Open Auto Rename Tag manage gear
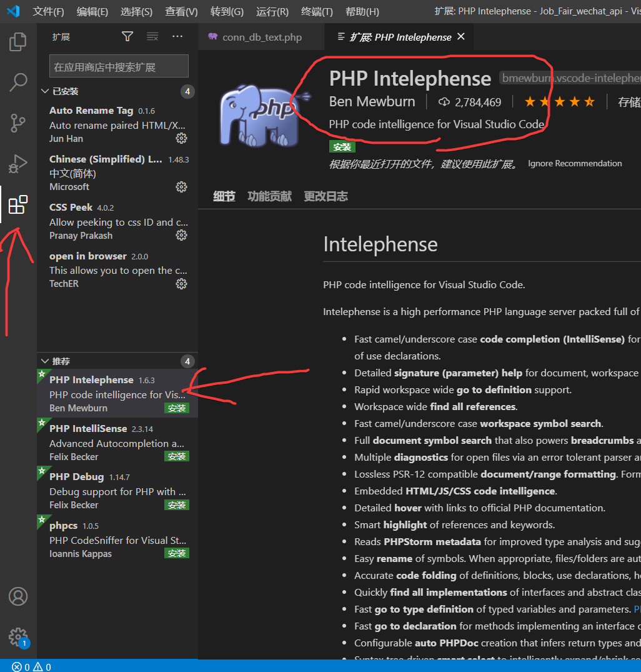 pyautogui.click(x=182, y=138)
